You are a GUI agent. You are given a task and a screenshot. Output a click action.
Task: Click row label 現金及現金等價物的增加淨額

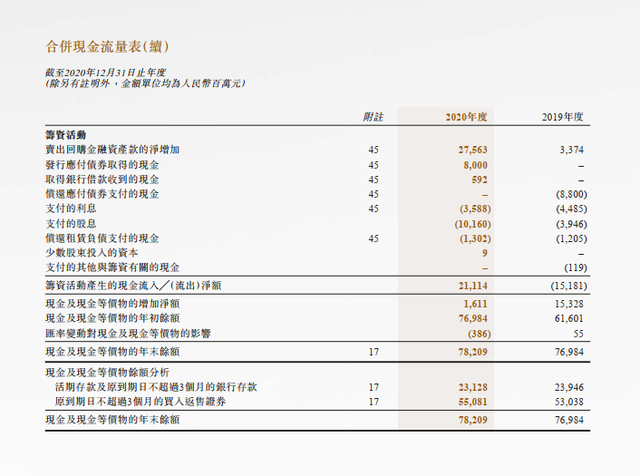click(x=112, y=304)
